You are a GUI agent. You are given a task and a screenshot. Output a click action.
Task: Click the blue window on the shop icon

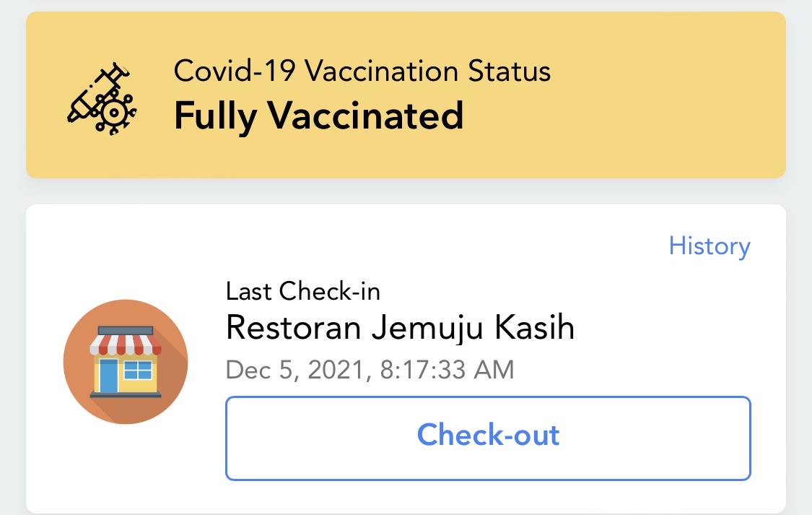138,370
